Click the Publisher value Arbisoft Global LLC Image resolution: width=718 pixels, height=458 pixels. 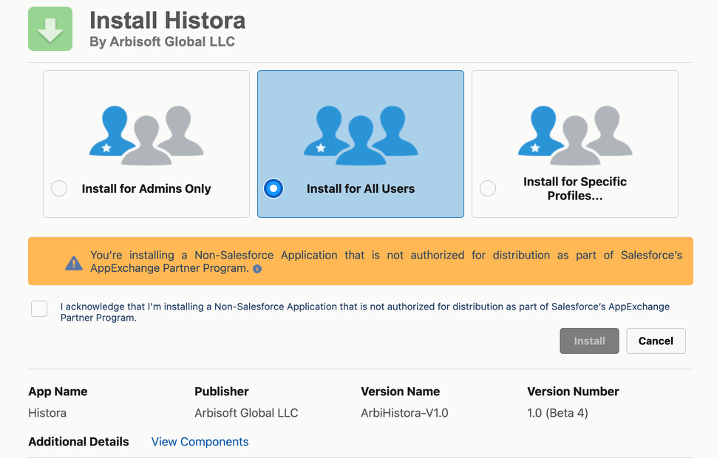pyautogui.click(x=246, y=413)
